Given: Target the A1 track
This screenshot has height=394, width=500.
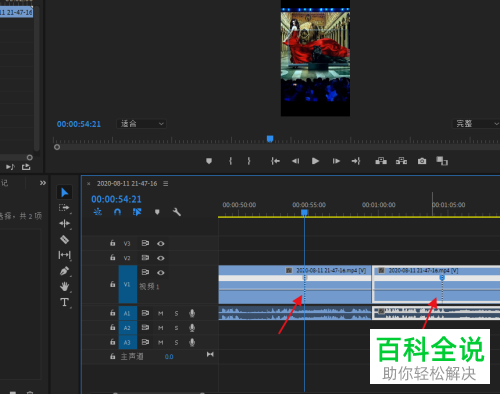Looking at the screenshot, I should point(128,313).
